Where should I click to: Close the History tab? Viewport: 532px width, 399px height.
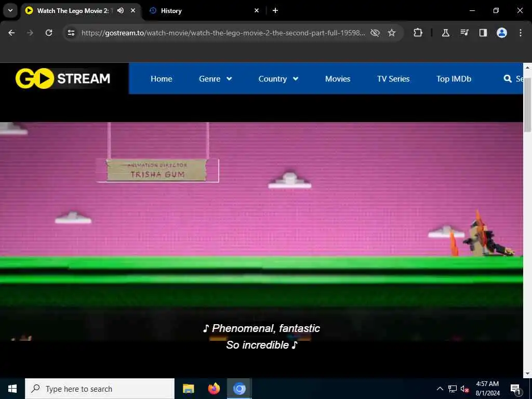point(257,10)
